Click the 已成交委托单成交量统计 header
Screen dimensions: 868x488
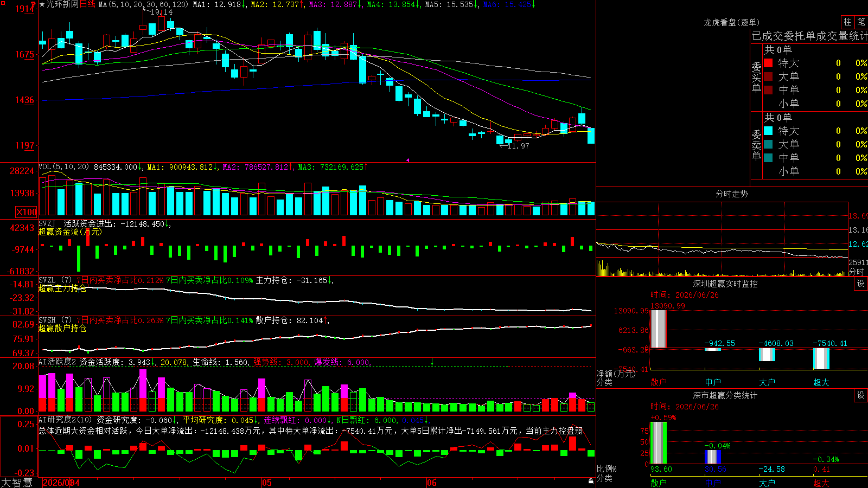pyautogui.click(x=809, y=36)
